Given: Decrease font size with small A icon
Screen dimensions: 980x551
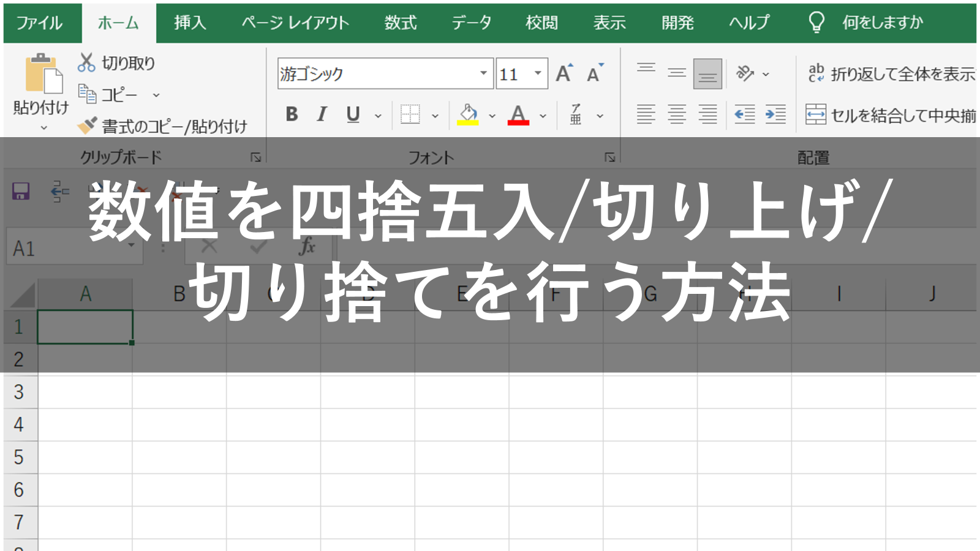Looking at the screenshot, I should [594, 73].
